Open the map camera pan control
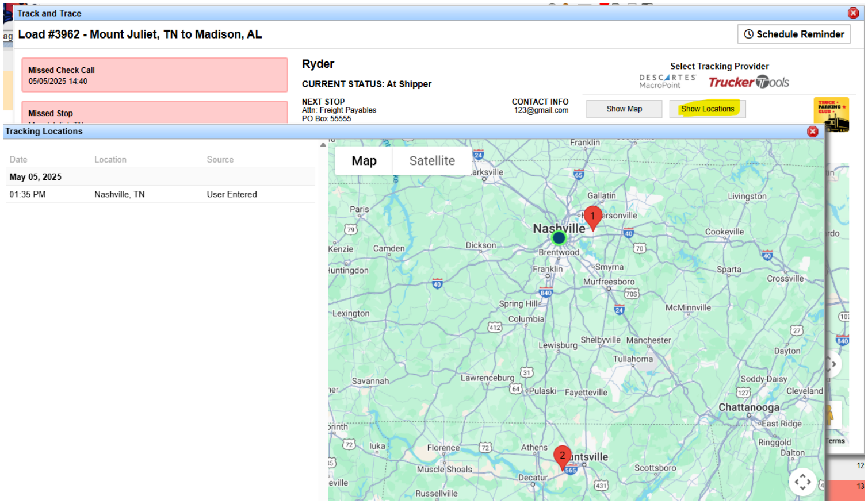The height and width of the screenshot is (504, 868). point(803,482)
